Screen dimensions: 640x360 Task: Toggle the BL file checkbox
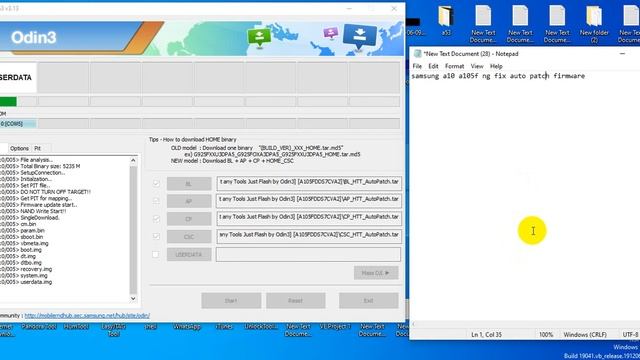tap(156, 183)
